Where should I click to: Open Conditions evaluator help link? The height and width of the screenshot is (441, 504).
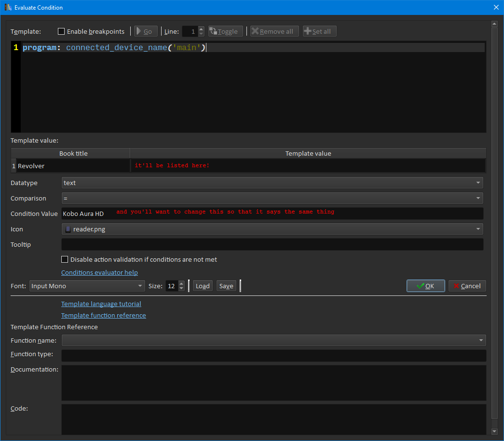click(x=99, y=272)
